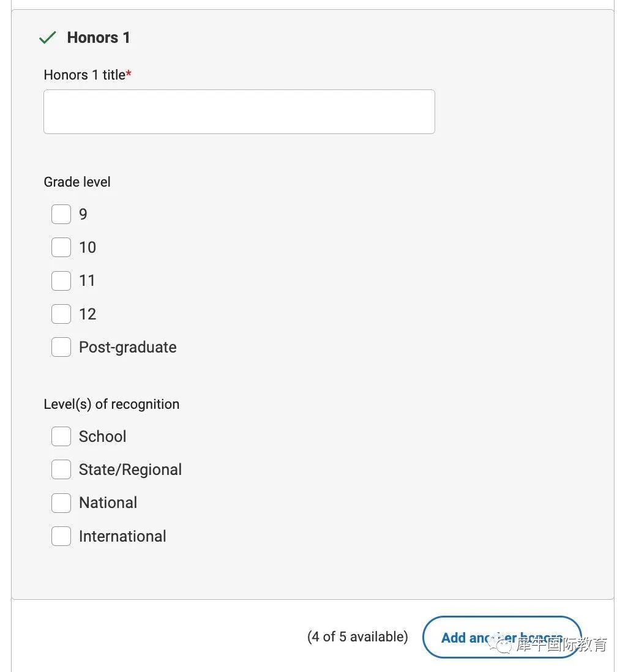
Task: Click the green checkmark beside Honors 1
Action: tap(48, 38)
